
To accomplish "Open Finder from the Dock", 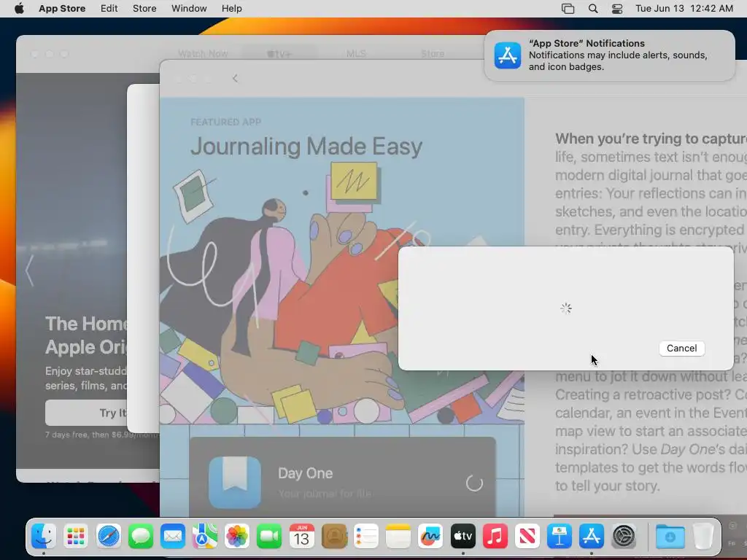I will (x=44, y=537).
